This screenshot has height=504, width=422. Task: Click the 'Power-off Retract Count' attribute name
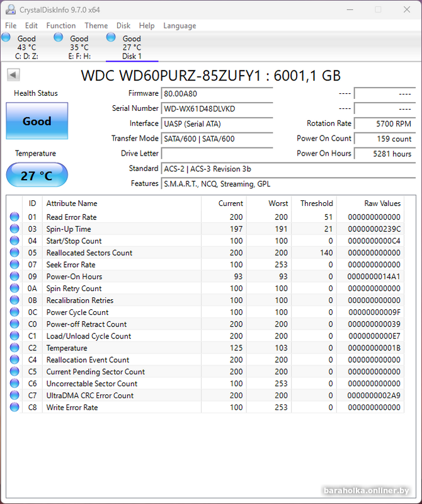tap(86, 324)
